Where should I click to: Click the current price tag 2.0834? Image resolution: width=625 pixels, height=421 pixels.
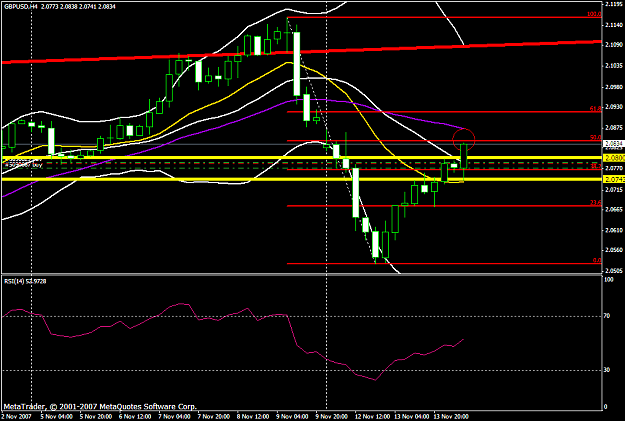tap(614, 144)
